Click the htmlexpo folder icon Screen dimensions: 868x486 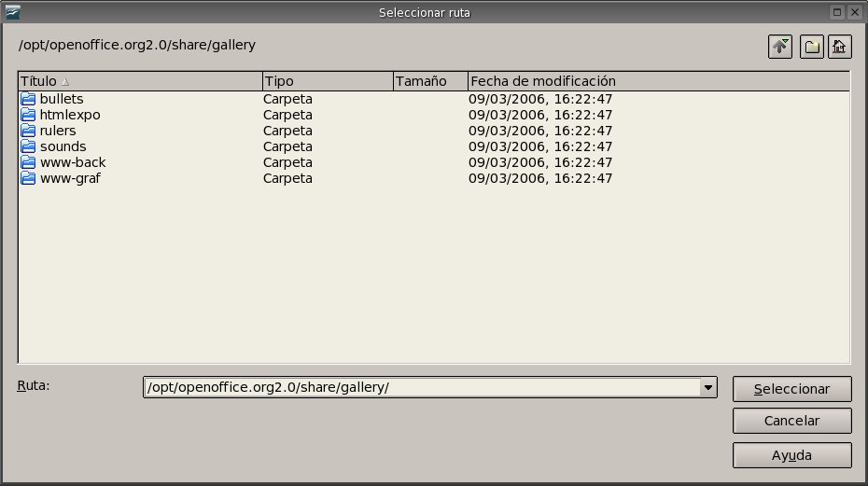point(28,115)
